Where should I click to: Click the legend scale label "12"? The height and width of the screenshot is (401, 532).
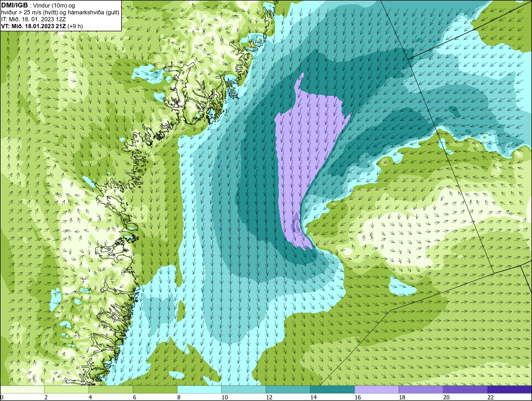pos(269,398)
